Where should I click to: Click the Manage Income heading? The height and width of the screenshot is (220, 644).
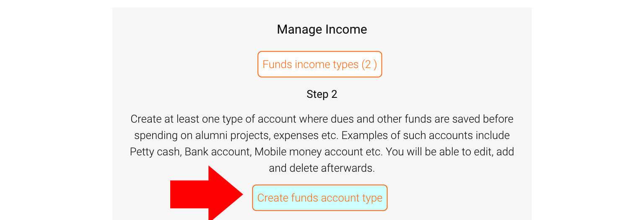[322, 29]
